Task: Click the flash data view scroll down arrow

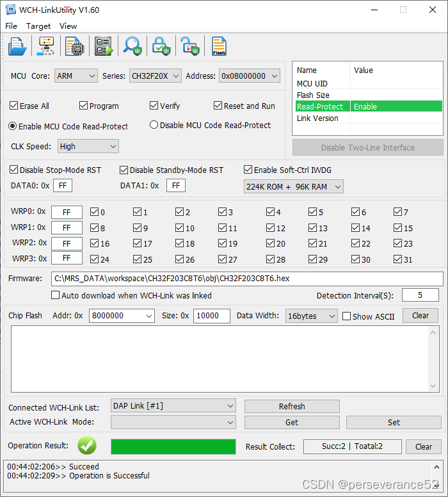Action: tap(433, 386)
